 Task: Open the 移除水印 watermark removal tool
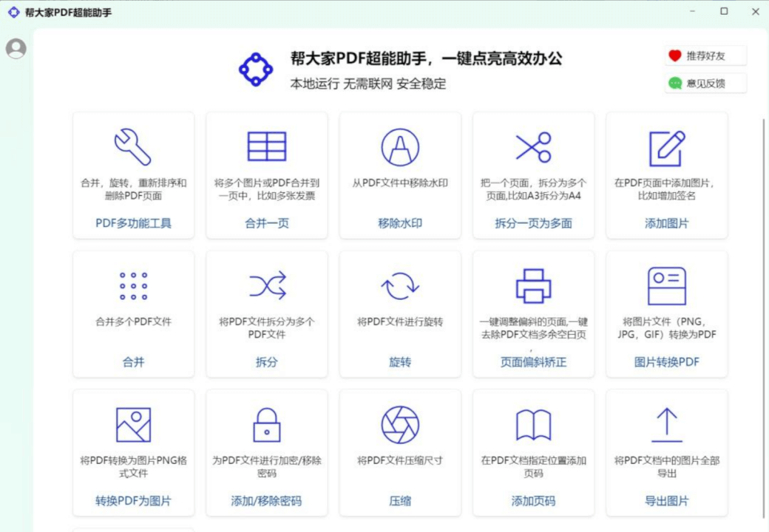click(399, 175)
